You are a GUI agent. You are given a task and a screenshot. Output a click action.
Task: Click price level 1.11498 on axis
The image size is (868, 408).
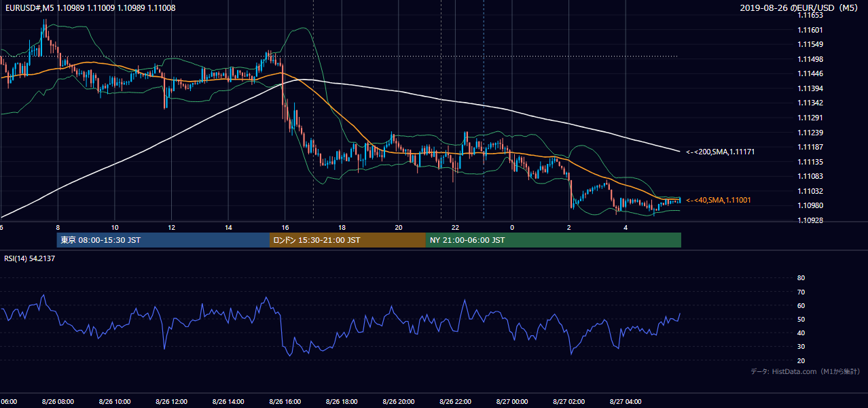(810, 59)
